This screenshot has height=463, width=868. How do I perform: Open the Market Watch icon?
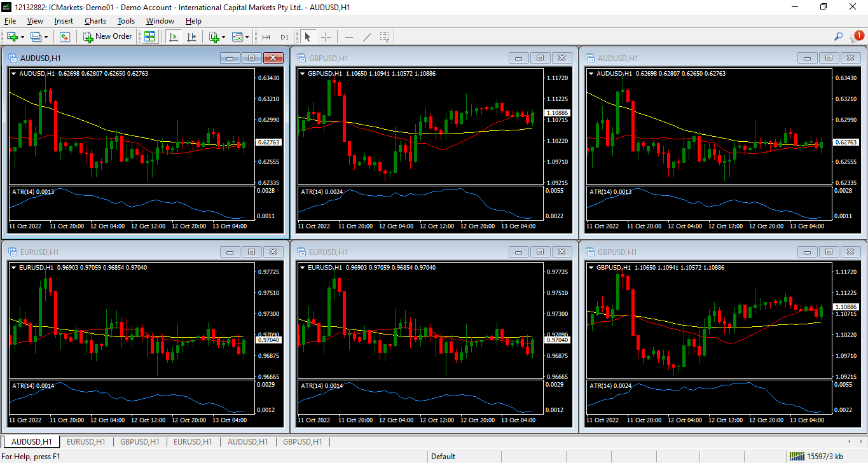pyautogui.click(x=65, y=37)
